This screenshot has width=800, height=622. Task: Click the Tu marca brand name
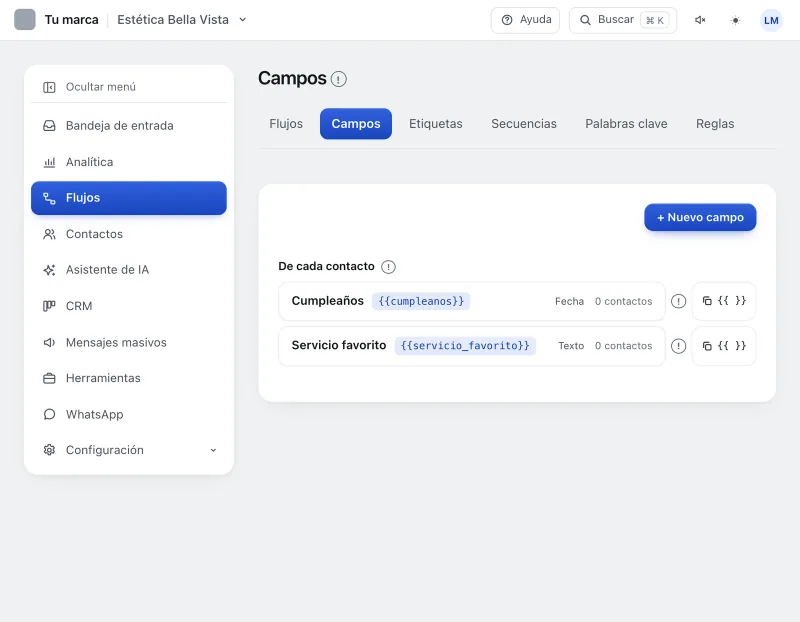(x=71, y=20)
